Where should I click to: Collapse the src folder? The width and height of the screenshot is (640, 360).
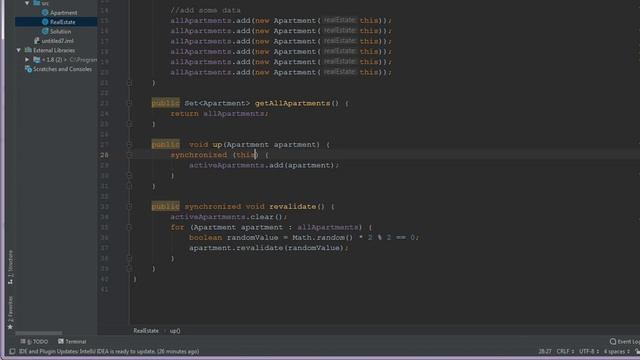coord(27,3)
